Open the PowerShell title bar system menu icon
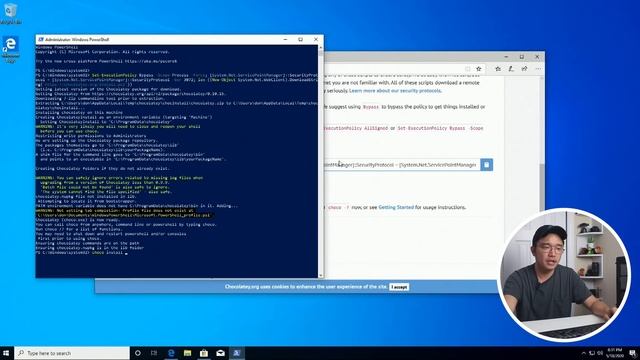Viewport: 640px width, 360px height. coord(41,40)
